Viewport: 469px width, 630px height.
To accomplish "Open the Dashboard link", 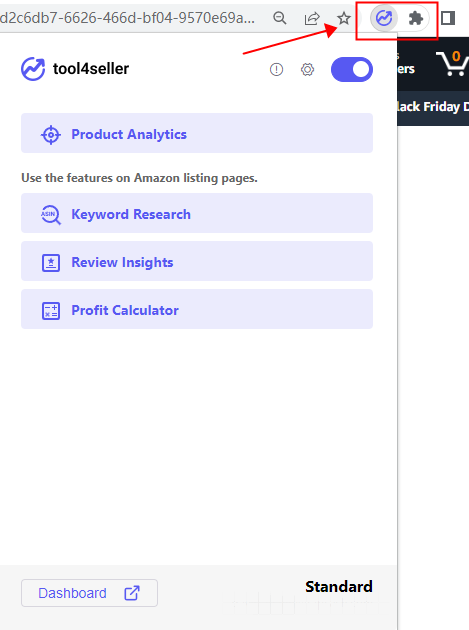I will (x=89, y=593).
